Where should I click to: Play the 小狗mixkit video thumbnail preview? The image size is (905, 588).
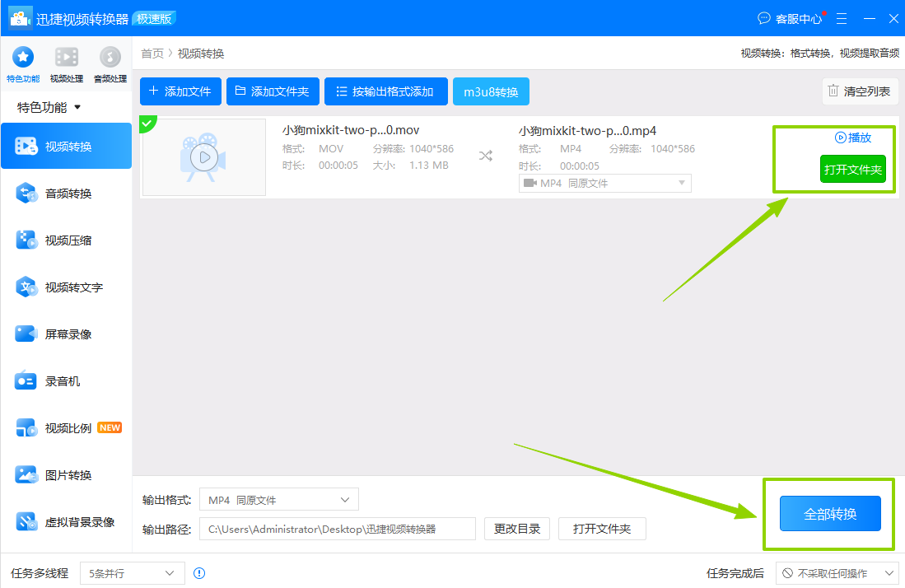pos(203,156)
